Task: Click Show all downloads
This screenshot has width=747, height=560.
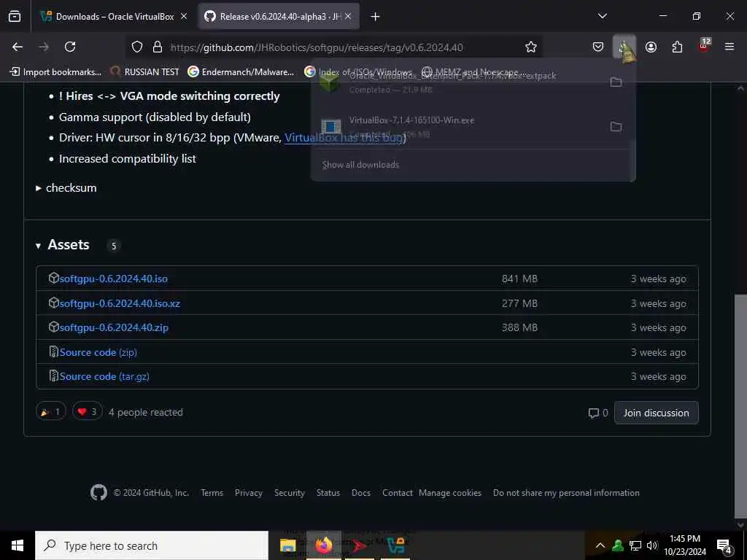Action: [360, 165]
